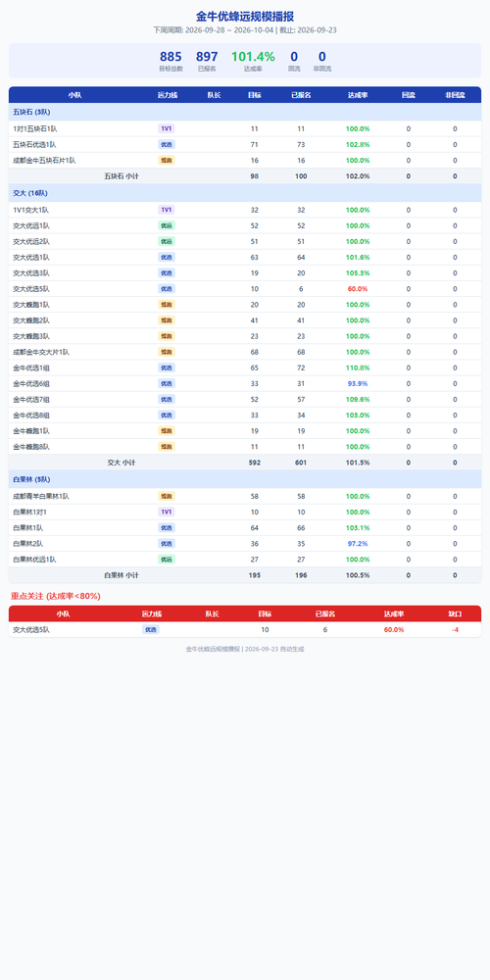Viewport: 490px width, 980px height.
Task: Click the 小队 header in the red table
Action: pyautogui.click(x=63, y=613)
